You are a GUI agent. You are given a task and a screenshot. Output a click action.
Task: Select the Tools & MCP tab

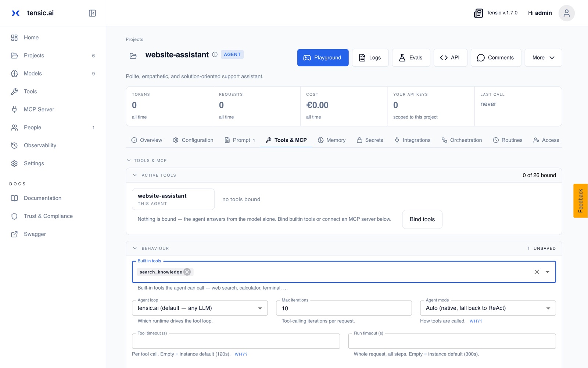pyautogui.click(x=286, y=140)
